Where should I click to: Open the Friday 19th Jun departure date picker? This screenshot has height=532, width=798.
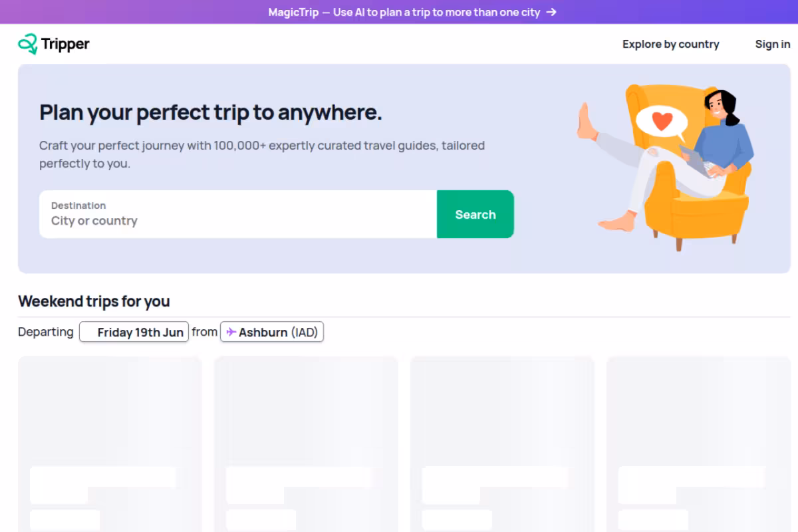(134, 332)
